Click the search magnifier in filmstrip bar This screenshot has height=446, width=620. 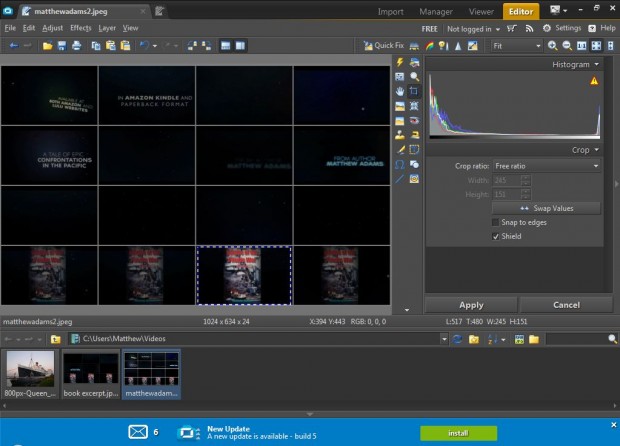(x=612, y=339)
